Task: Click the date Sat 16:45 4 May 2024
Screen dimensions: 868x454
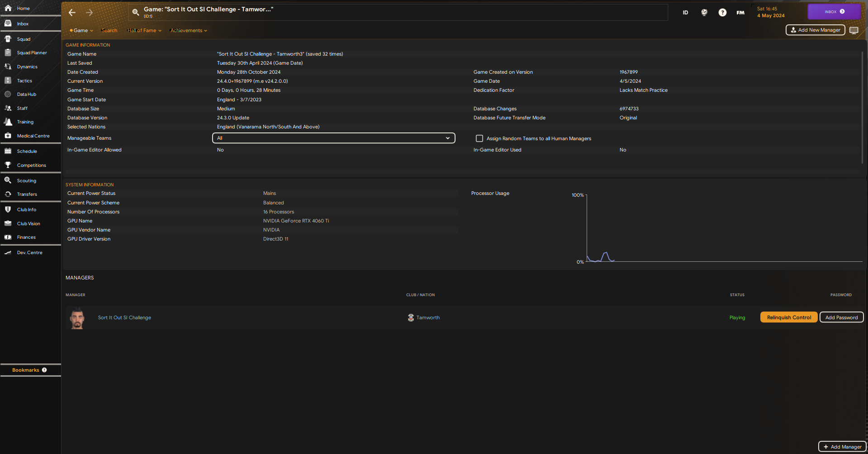Action: (x=771, y=12)
